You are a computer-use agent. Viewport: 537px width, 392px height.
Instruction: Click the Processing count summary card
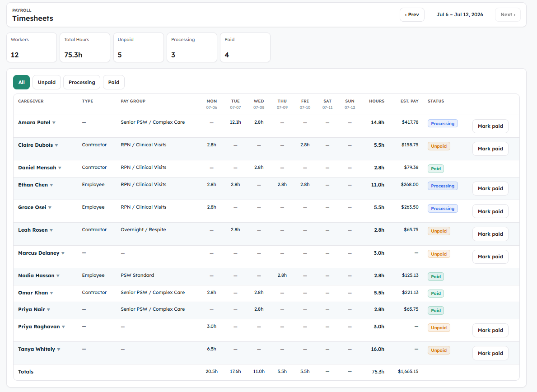(x=192, y=47)
